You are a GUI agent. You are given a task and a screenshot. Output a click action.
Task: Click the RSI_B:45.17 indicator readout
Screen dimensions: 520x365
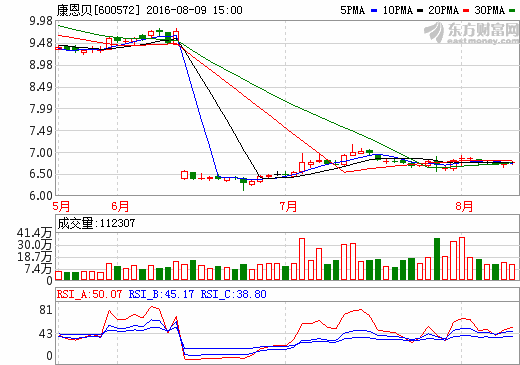pyautogui.click(x=161, y=294)
